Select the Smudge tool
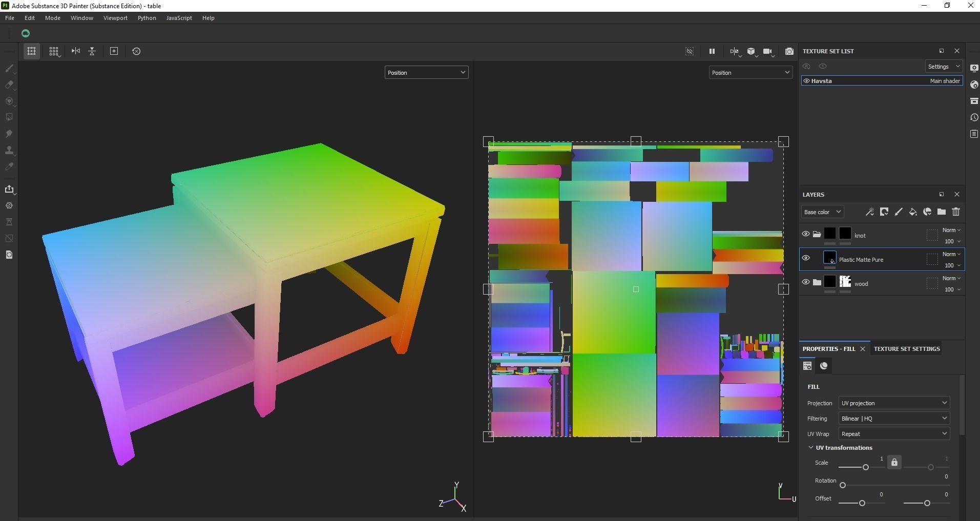Viewport: 980px width, 521px height. click(x=9, y=134)
